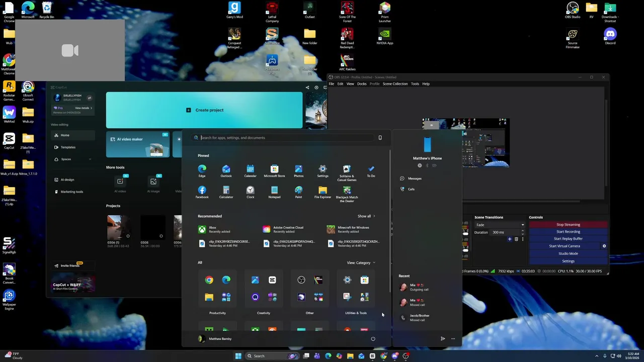Open Blackjack Match the Dealer game
Image resolution: width=644 pixels, height=362 pixels.
pyautogui.click(x=347, y=194)
